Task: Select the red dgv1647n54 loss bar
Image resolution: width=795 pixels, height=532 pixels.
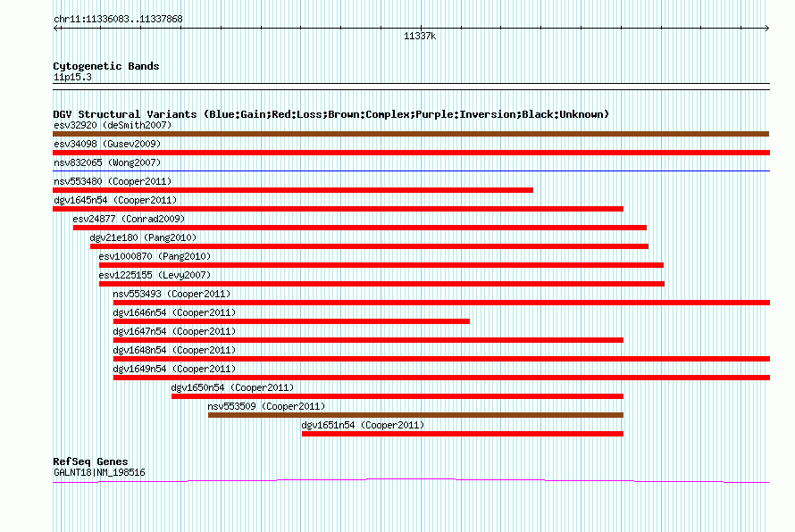Action: pyautogui.click(x=368, y=340)
